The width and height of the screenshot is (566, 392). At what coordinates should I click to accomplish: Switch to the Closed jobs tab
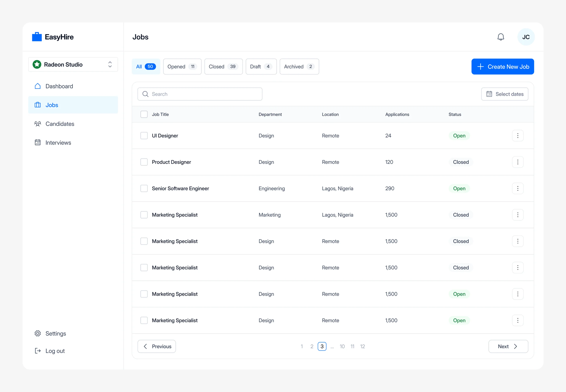pyautogui.click(x=224, y=66)
